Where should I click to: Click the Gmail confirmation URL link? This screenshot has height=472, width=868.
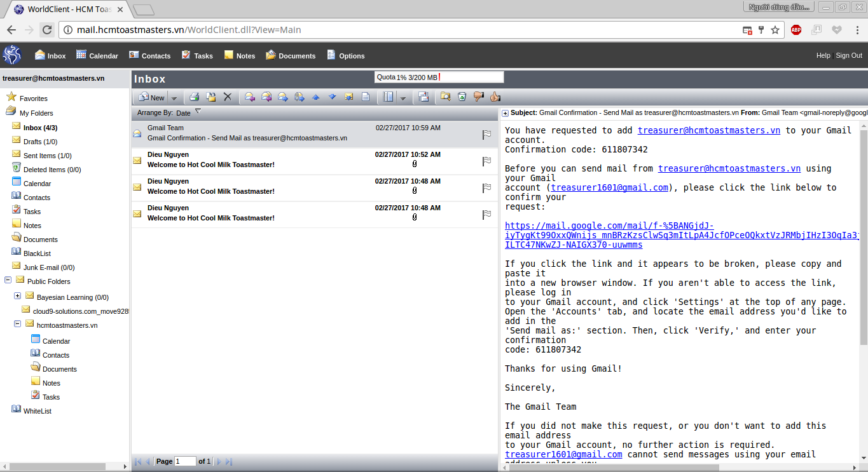coord(682,235)
